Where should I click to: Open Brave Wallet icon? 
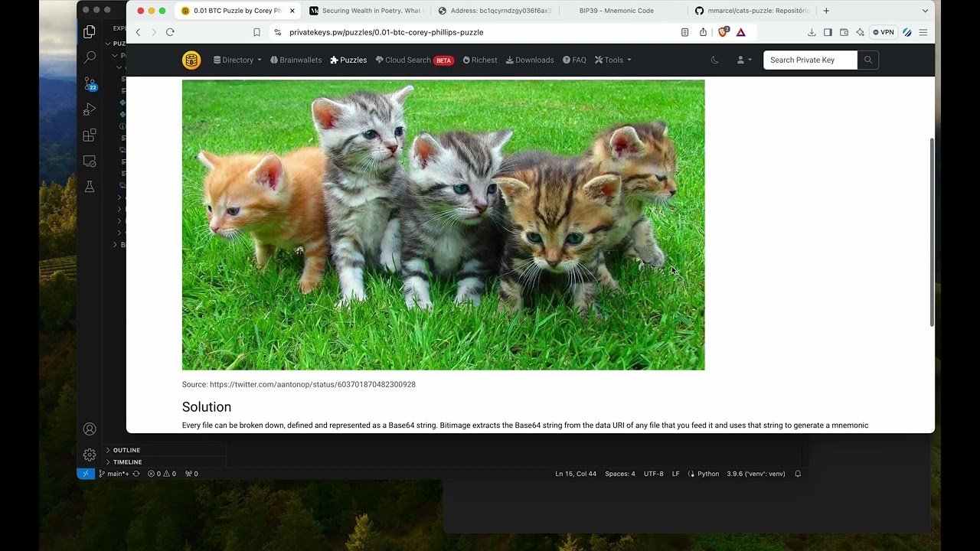pos(844,32)
